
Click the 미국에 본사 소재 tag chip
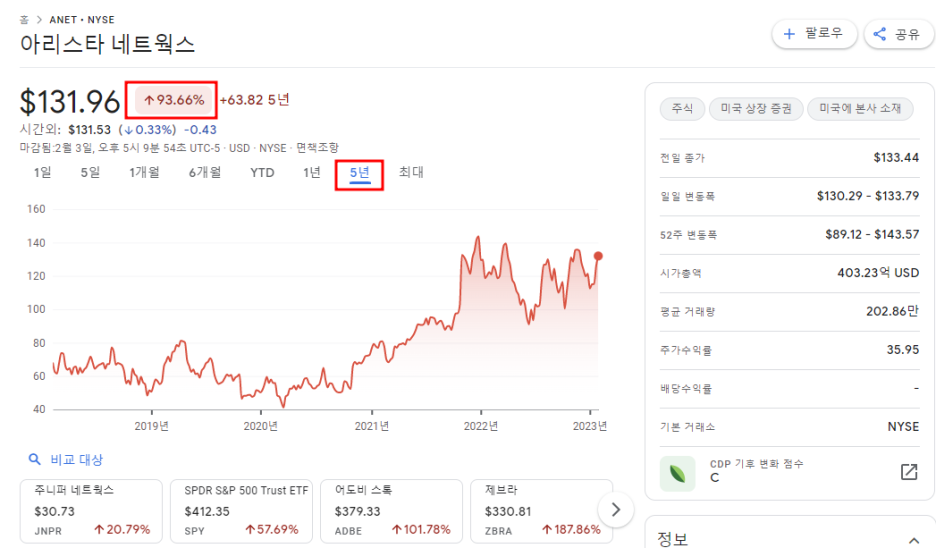click(x=860, y=109)
